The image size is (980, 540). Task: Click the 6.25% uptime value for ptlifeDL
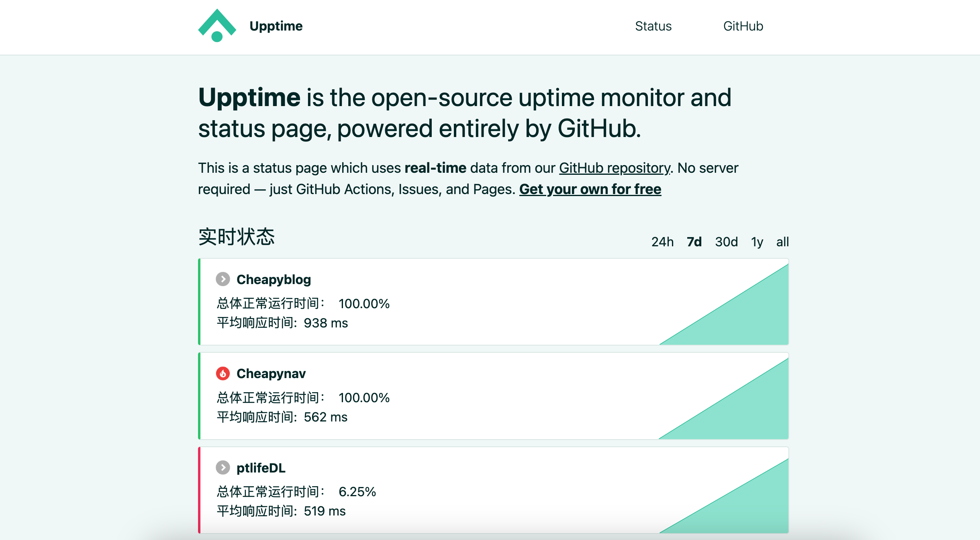click(357, 492)
